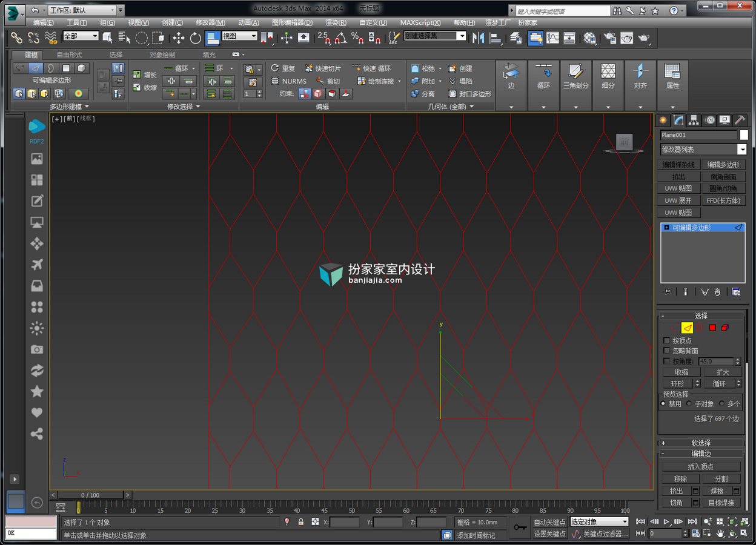Click the Select and Move tool
Viewport: 756px width, 545px height.
(x=179, y=38)
